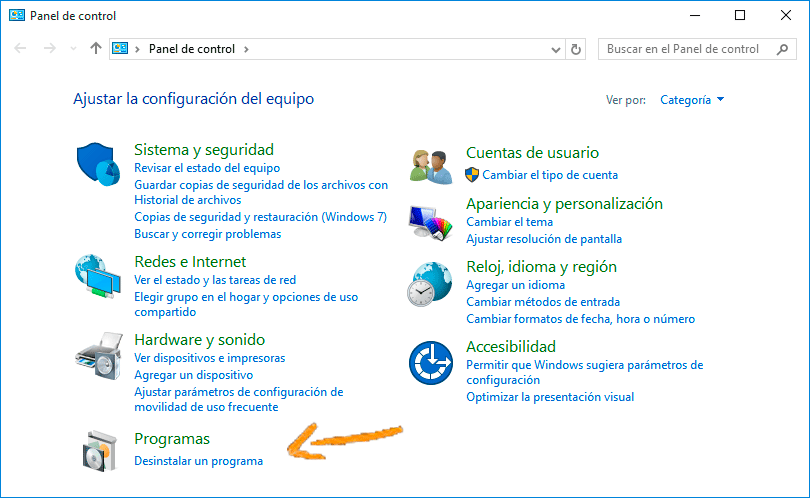Click the Reloj, idioma y región clock icon
The height and width of the screenshot is (498, 810).
pyautogui.click(x=430, y=285)
